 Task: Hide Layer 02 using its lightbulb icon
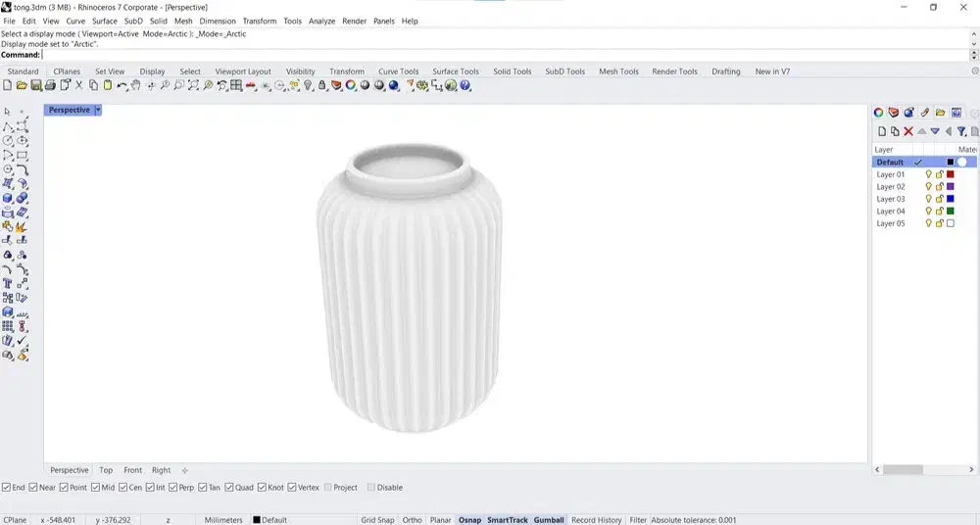[929, 186]
